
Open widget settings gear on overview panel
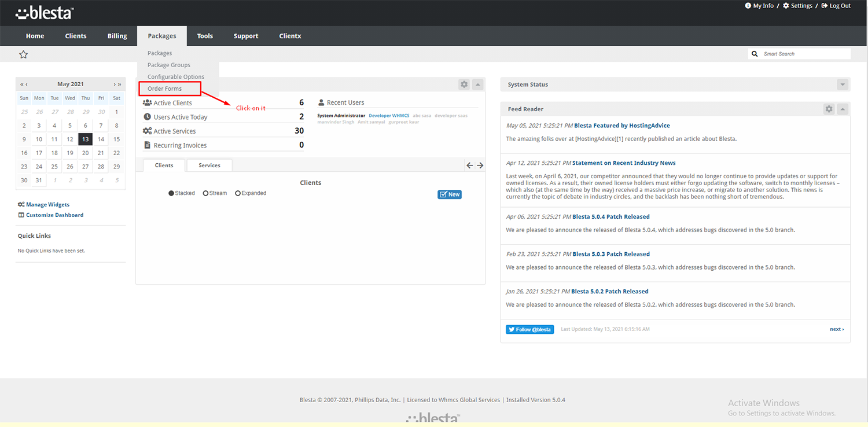[464, 84]
